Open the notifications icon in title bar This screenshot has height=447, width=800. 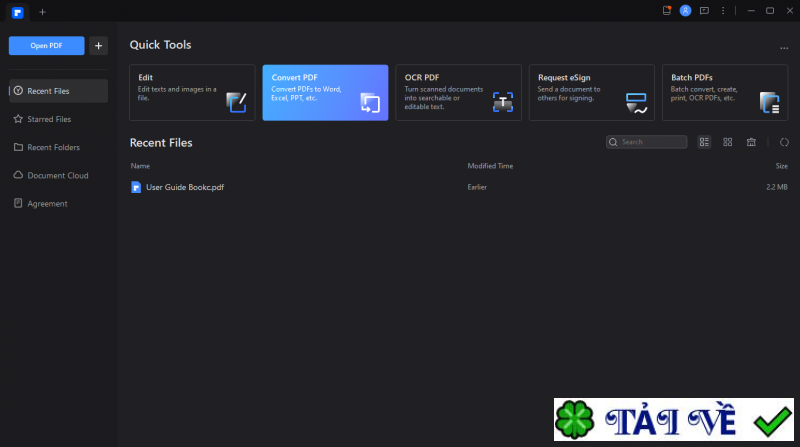(666, 11)
